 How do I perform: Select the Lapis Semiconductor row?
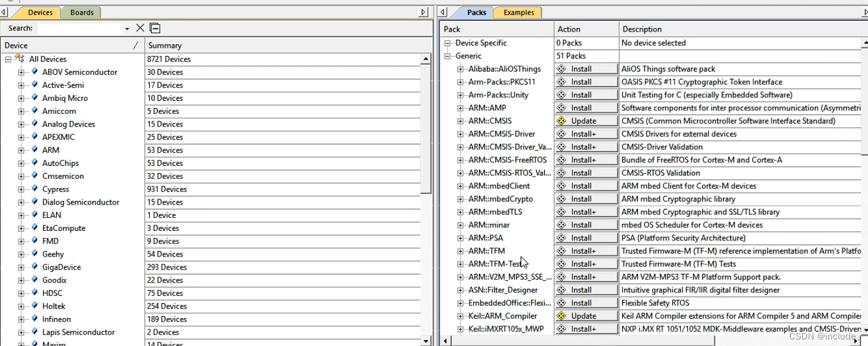click(211, 332)
